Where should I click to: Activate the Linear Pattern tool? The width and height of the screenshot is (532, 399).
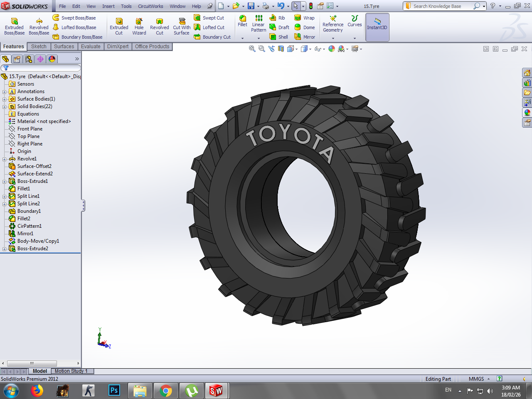(259, 24)
